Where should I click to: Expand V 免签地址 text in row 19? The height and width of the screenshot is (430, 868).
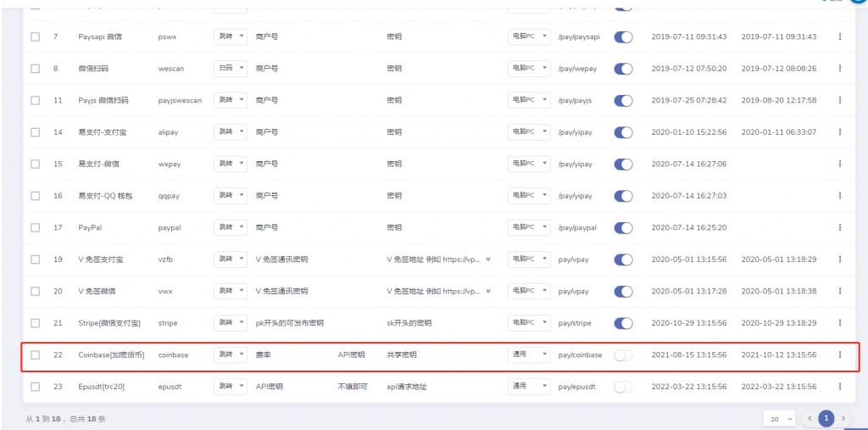(488, 260)
